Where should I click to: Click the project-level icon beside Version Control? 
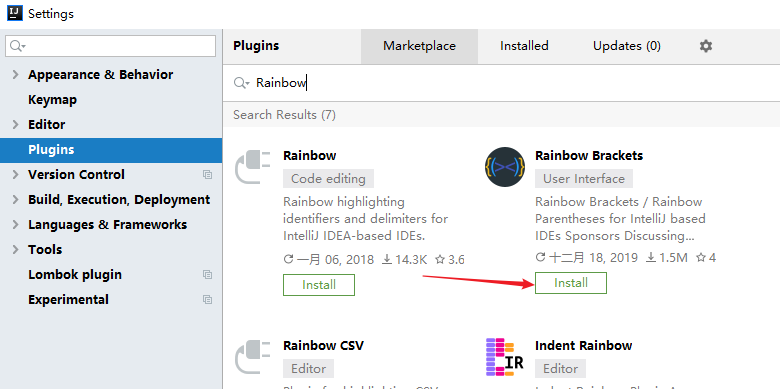207,175
